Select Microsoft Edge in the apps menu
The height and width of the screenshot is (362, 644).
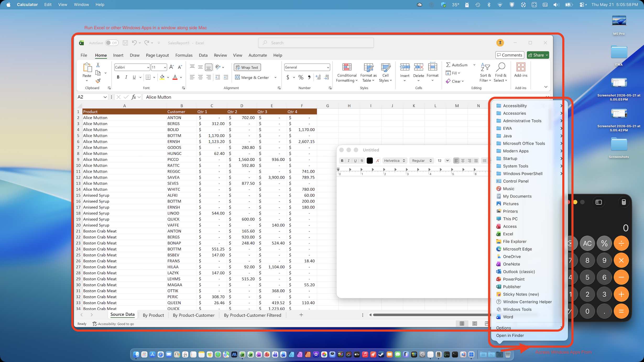coord(529,249)
